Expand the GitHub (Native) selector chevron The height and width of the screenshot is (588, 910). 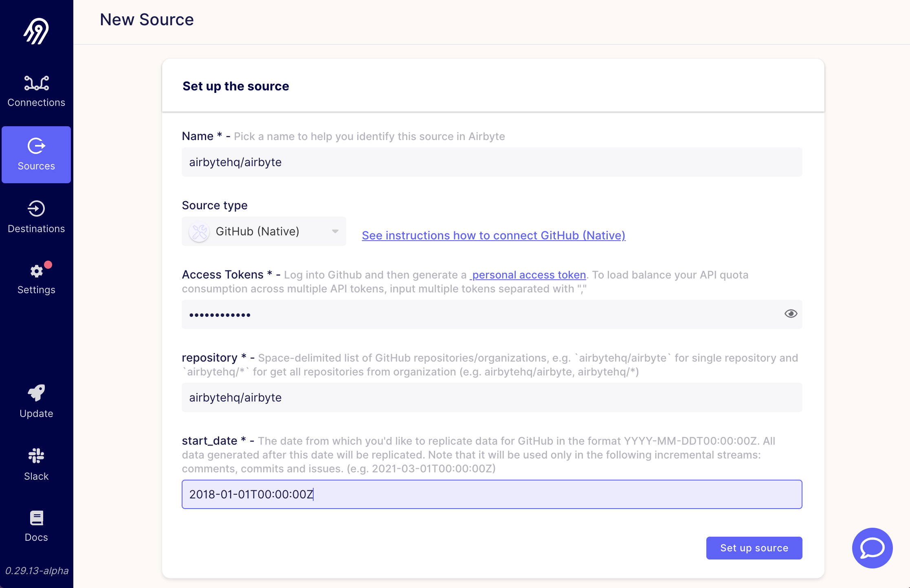[334, 231]
